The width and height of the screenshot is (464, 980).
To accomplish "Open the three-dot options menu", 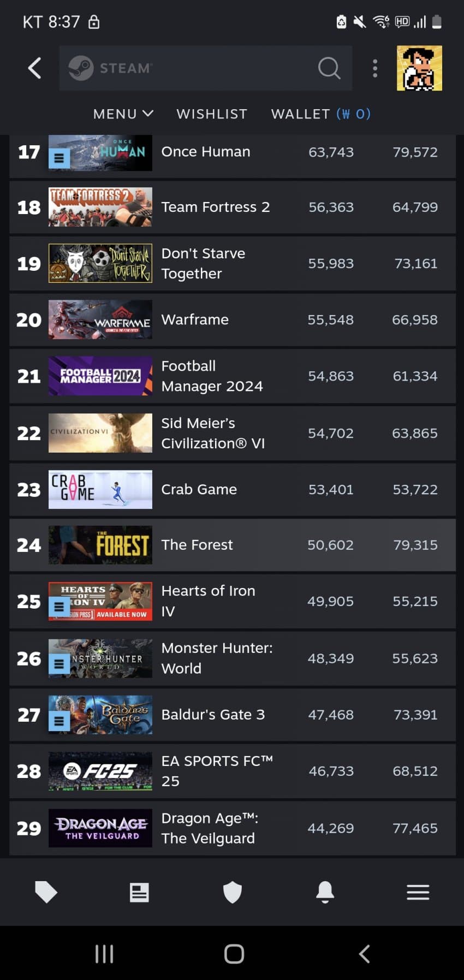I will click(x=375, y=68).
